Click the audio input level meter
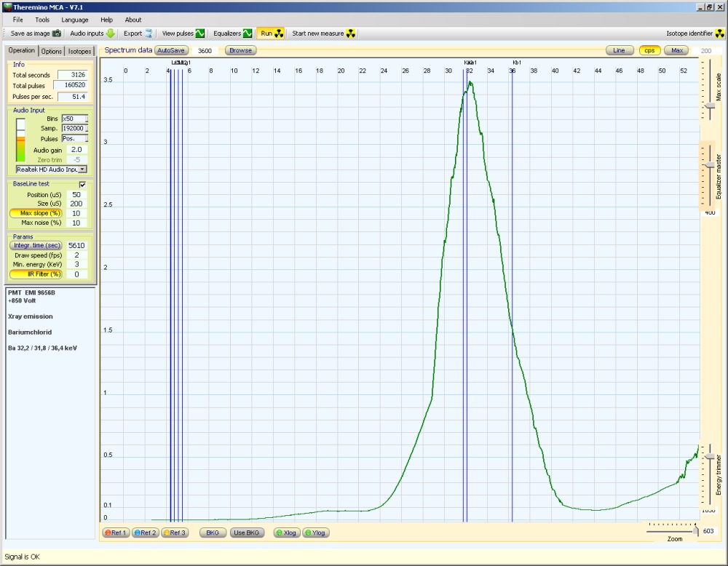The image size is (728, 566). click(x=20, y=140)
